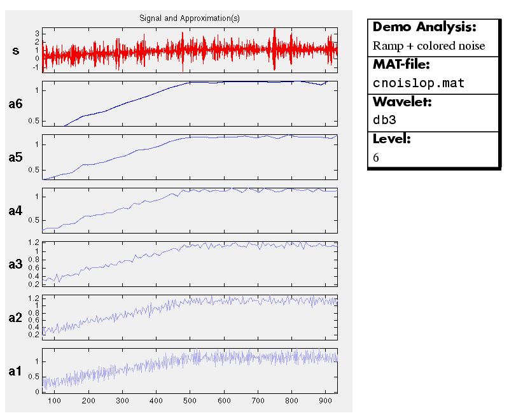Click the a3 approximation plot

pos(190,264)
